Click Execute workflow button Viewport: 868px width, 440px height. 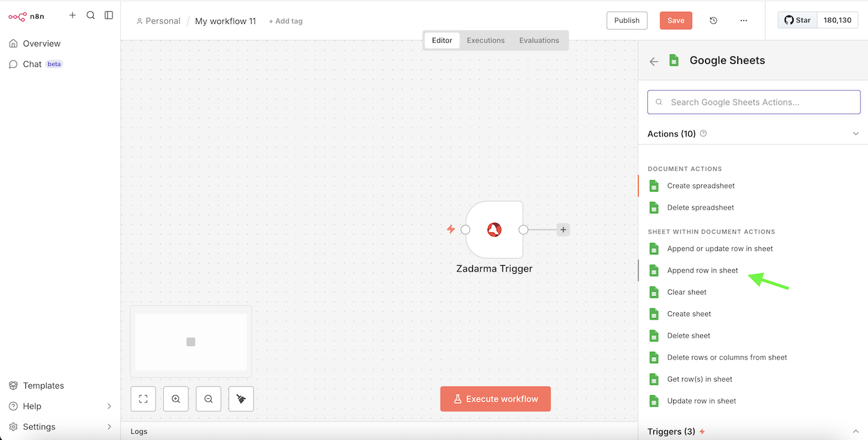[x=495, y=399]
